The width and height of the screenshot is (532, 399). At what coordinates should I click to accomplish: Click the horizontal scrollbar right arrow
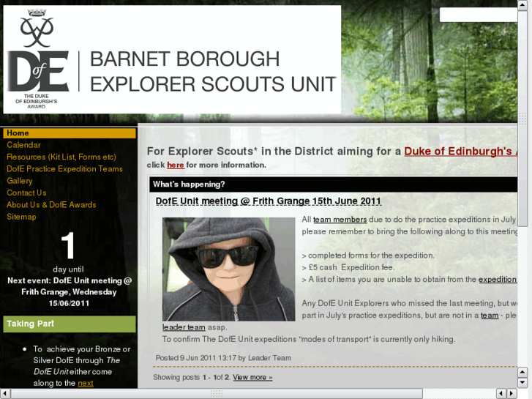(512, 394)
